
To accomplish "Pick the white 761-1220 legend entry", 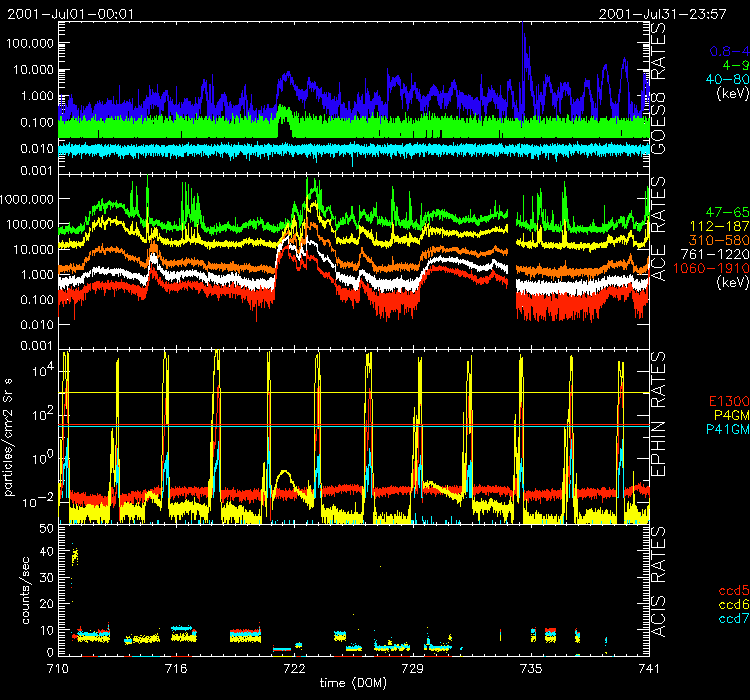I will pos(711,255).
